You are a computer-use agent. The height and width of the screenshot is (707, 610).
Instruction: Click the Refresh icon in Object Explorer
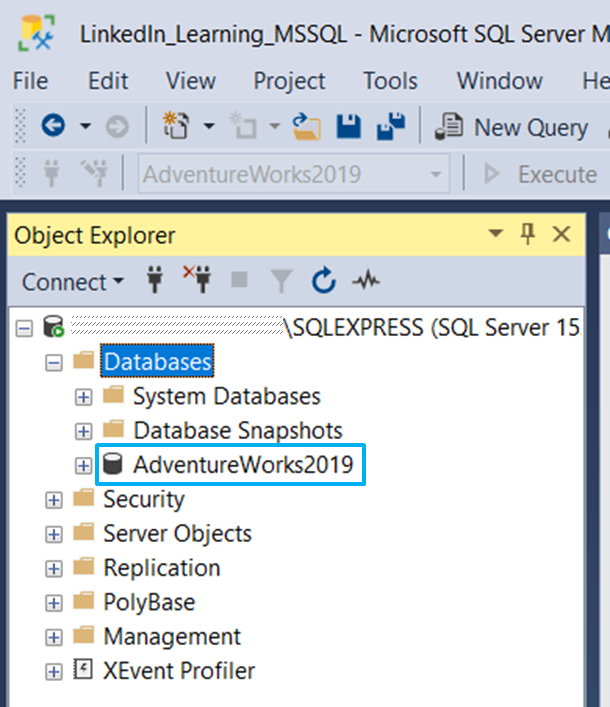(324, 280)
